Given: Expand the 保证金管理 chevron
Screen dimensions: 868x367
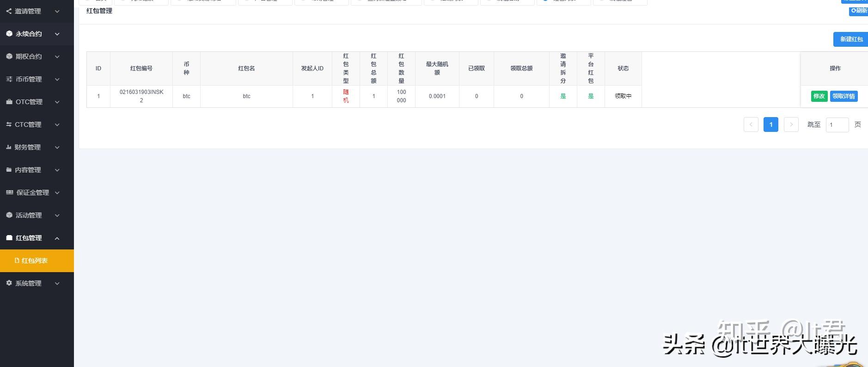Looking at the screenshot, I should [x=57, y=193].
